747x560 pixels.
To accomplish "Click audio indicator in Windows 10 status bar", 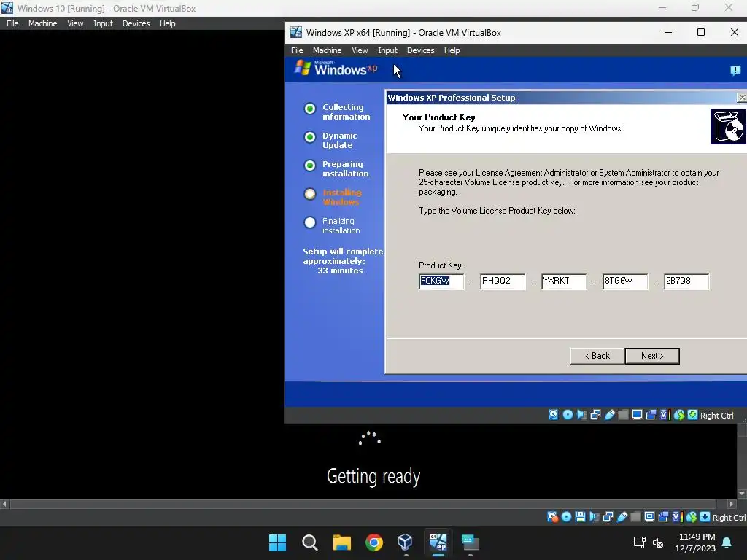I will [x=594, y=517].
